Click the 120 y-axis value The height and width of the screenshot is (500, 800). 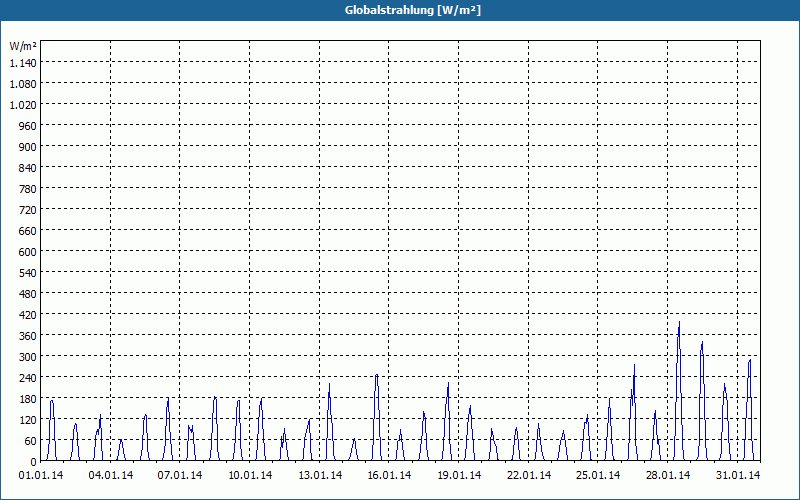pyautogui.click(x=29, y=420)
